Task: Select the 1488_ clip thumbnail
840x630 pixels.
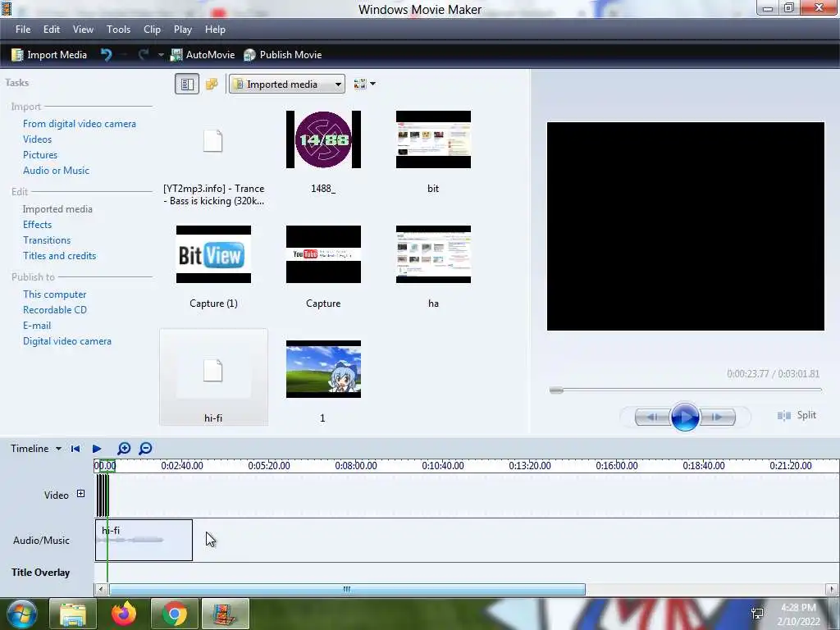Action: tap(323, 139)
